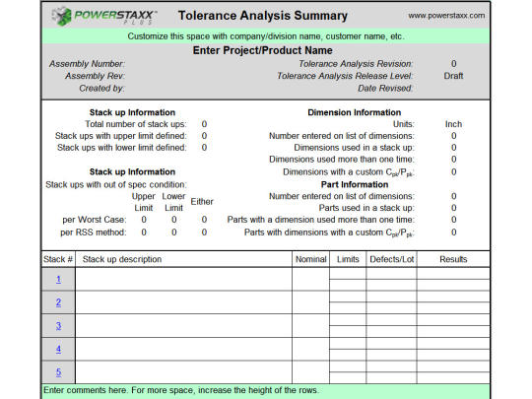Viewport: 532px width, 399px height.
Task: Click the Total number of stack ups value
Action: click(x=204, y=124)
